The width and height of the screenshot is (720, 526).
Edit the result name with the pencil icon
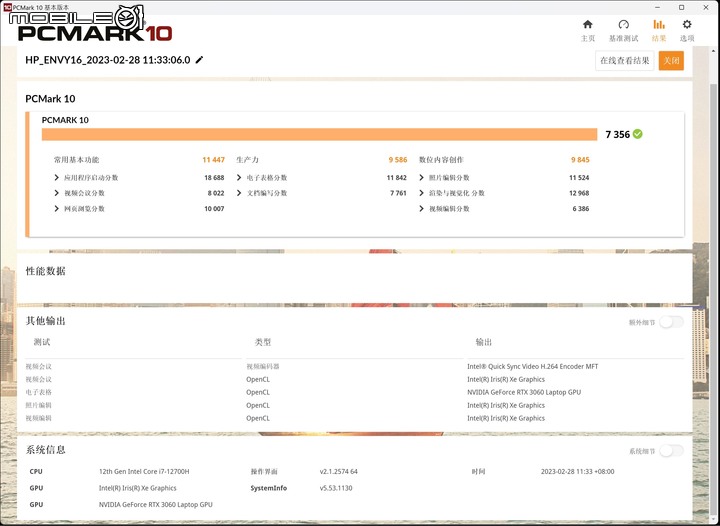pyautogui.click(x=199, y=60)
